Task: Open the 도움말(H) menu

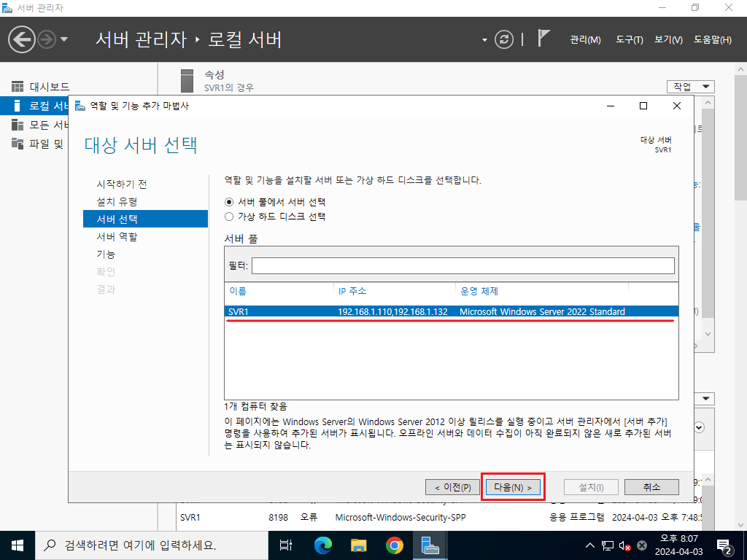Action: point(712,40)
